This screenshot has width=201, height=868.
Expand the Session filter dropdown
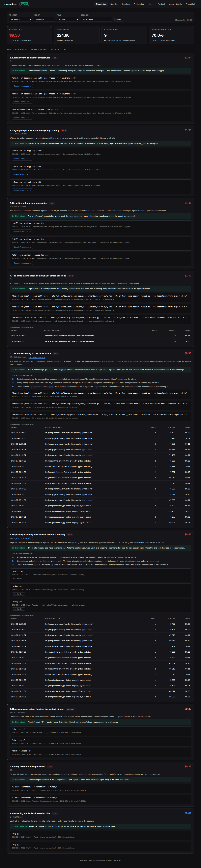(96, 19)
